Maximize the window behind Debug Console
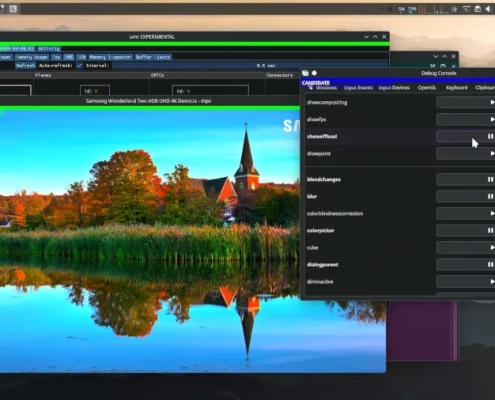The width and height of the screenshot is (495, 400). coord(444,56)
